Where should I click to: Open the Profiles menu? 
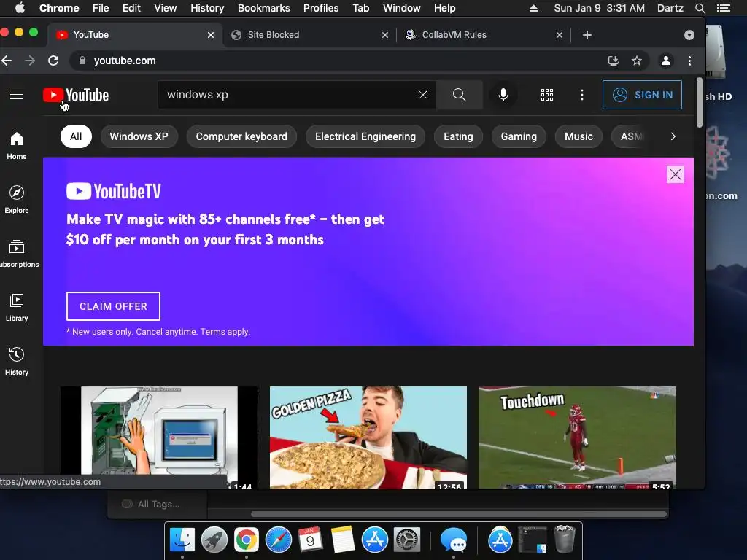321,8
